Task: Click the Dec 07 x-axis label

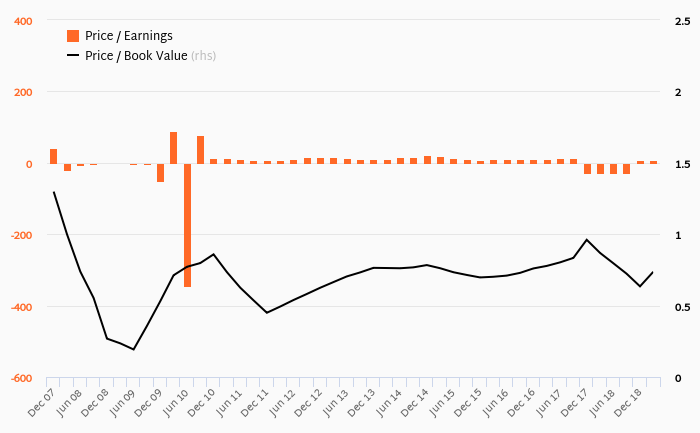Action: coord(41,403)
